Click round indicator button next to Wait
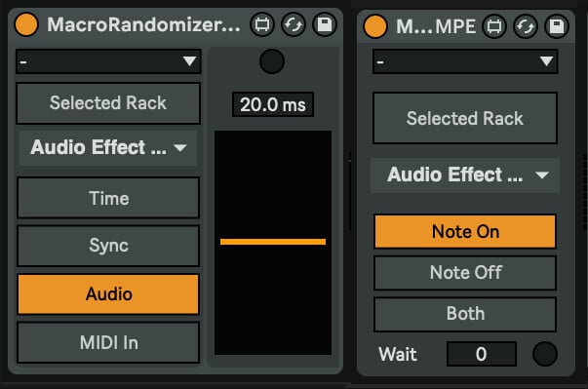The image size is (588, 389). click(545, 354)
